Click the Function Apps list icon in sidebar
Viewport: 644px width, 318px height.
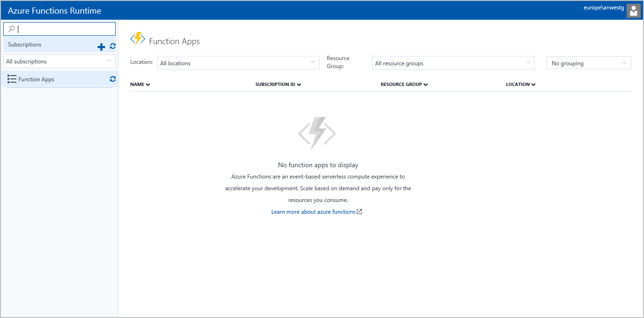pyautogui.click(x=12, y=79)
